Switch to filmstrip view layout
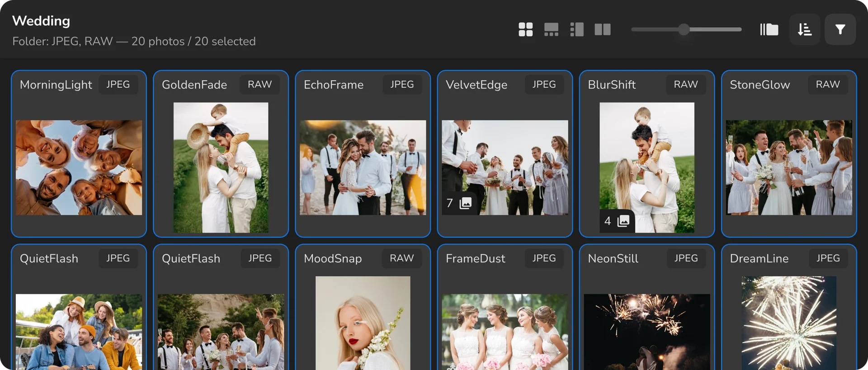Screen dimensions: 868x370 (551, 29)
